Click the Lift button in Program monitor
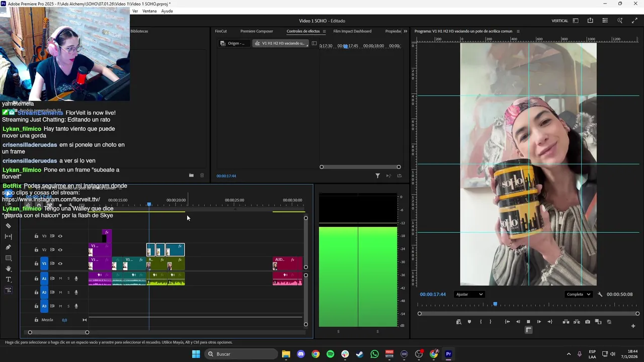This screenshot has width=644, height=362. pyautogui.click(x=566, y=322)
